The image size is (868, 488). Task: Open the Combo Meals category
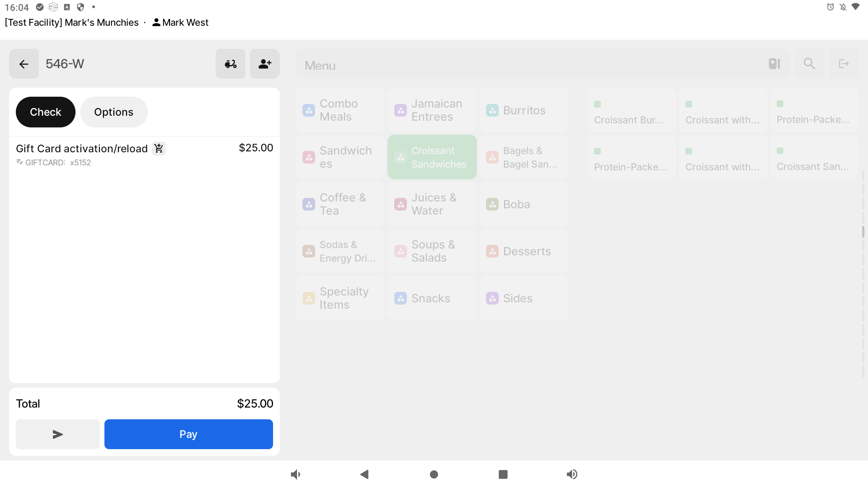(340, 110)
